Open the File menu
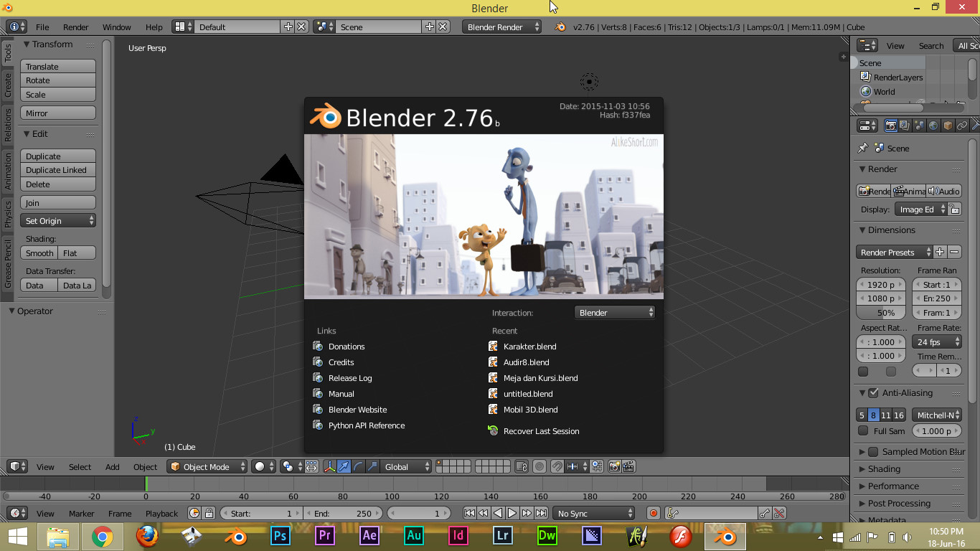The image size is (980, 551). (42, 27)
